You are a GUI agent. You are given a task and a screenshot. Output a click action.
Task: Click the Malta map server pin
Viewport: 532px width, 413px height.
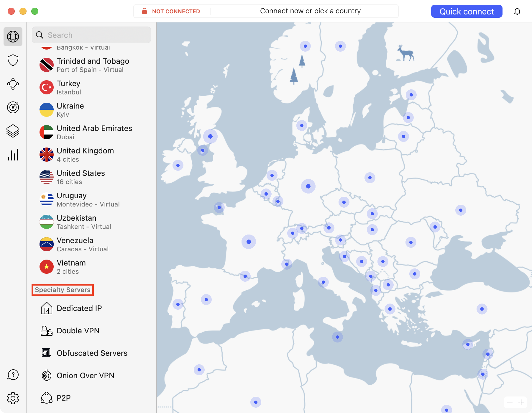(337, 337)
